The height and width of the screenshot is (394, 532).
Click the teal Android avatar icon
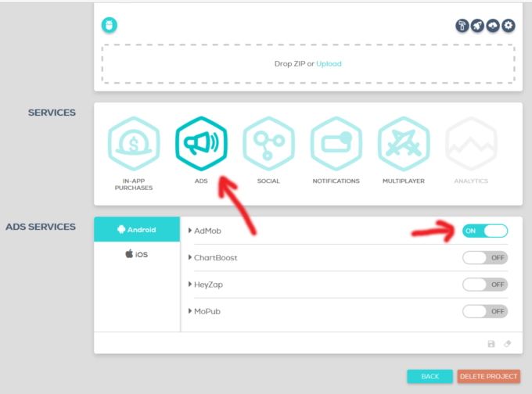(110, 25)
